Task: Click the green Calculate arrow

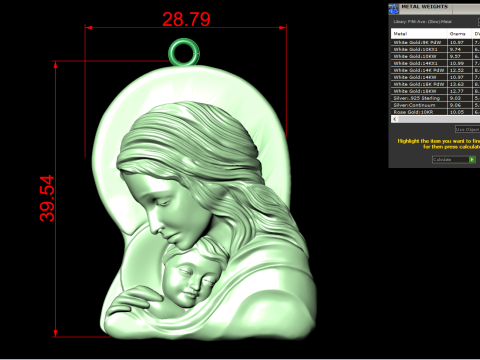Action: pyautogui.click(x=472, y=160)
